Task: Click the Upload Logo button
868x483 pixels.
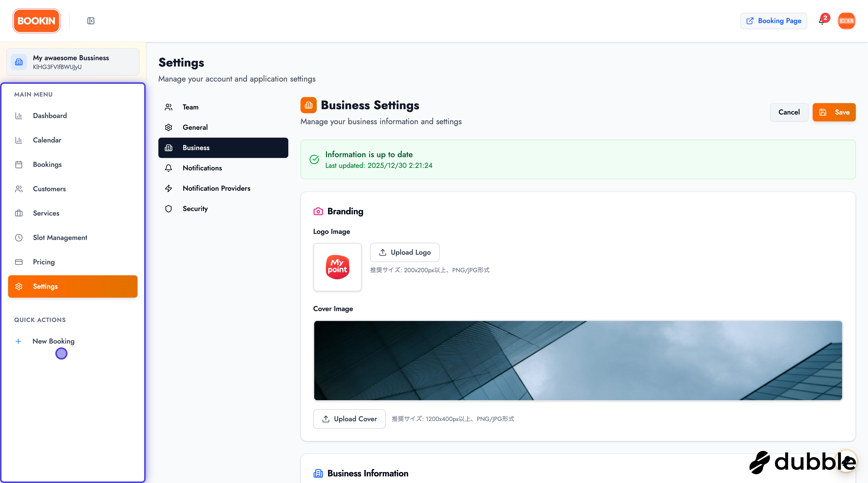Action: (404, 252)
